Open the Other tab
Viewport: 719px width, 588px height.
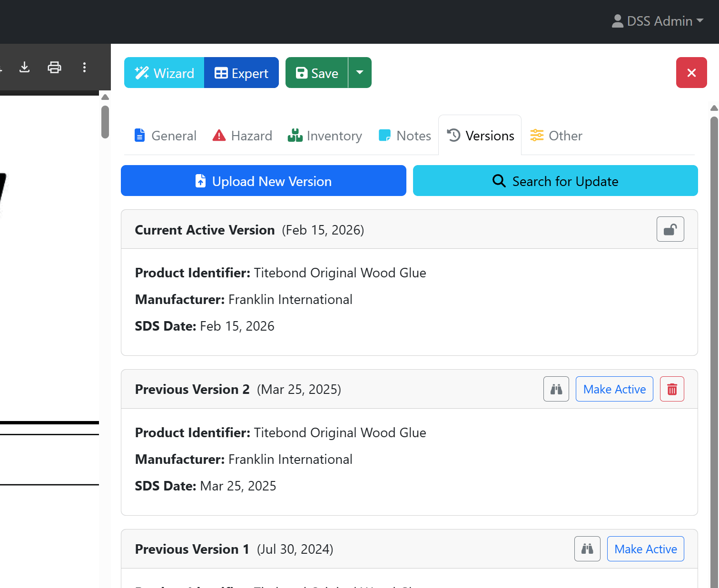pyautogui.click(x=556, y=136)
